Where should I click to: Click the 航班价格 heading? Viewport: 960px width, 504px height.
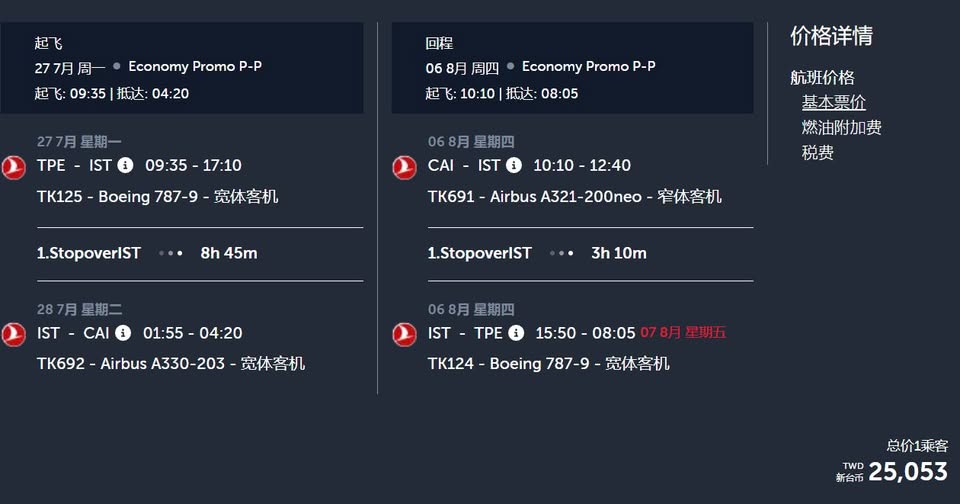click(822, 78)
